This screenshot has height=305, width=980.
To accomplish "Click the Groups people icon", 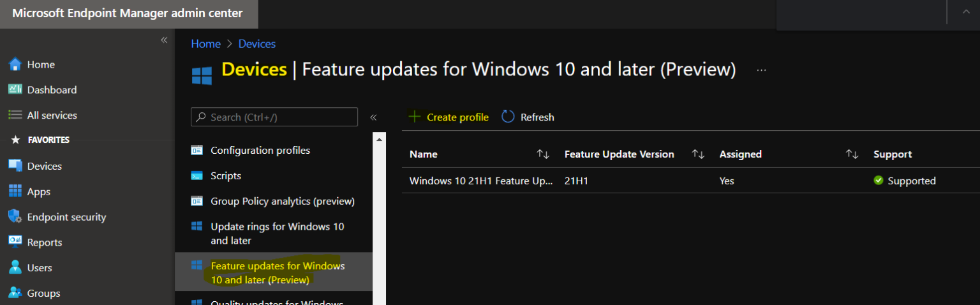I will (x=15, y=293).
